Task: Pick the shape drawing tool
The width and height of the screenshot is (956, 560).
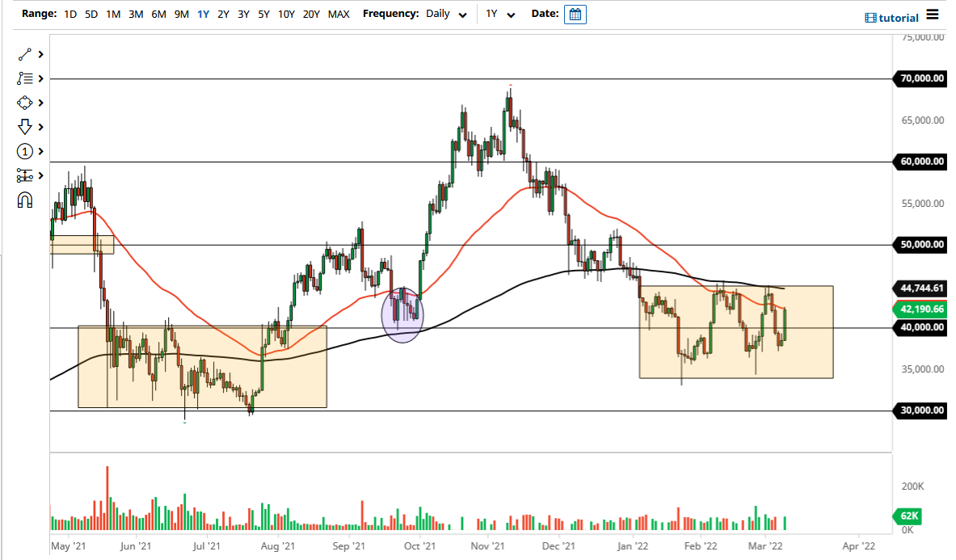Action: (x=24, y=103)
